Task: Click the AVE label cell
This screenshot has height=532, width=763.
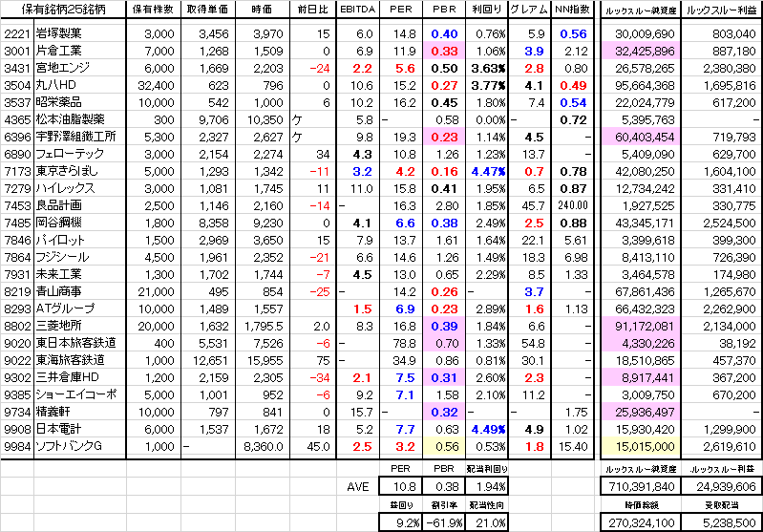Action: (358, 487)
